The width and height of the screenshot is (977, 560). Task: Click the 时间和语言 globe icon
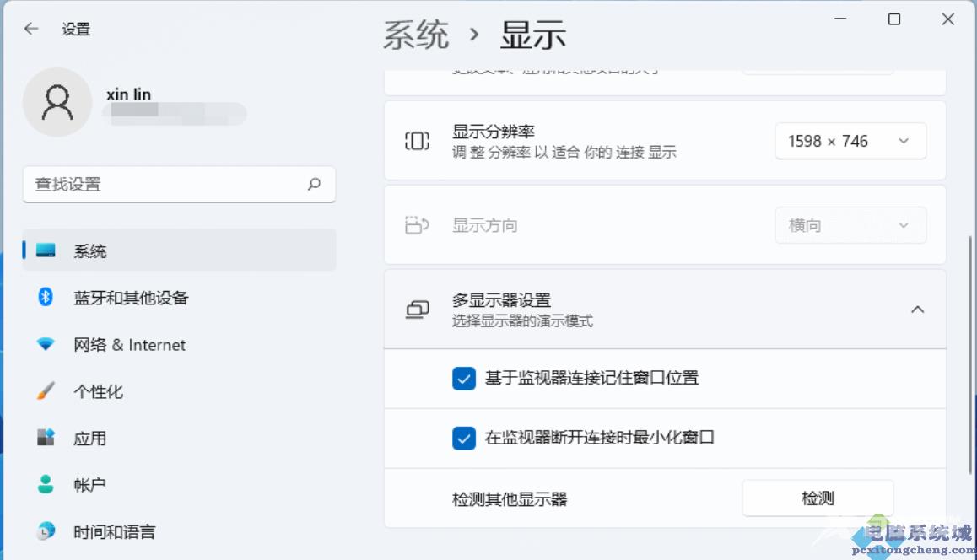[x=46, y=531]
